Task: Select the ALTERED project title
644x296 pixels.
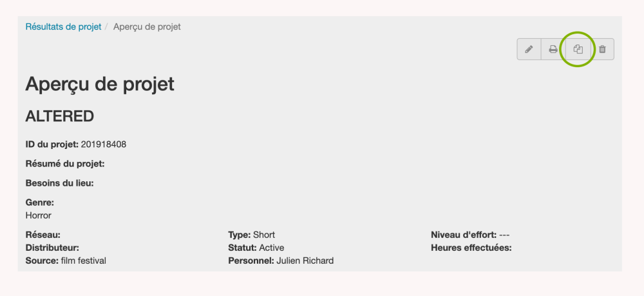Action: (59, 116)
